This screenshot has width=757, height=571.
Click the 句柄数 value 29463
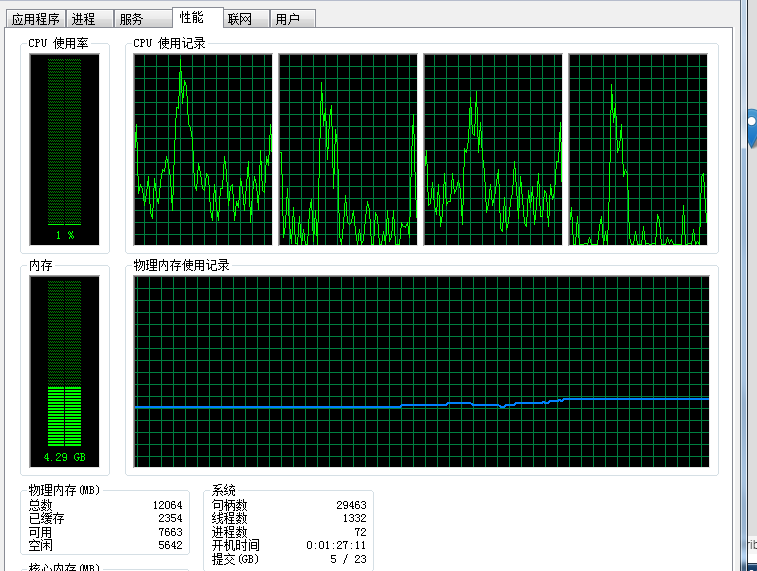[x=351, y=505]
